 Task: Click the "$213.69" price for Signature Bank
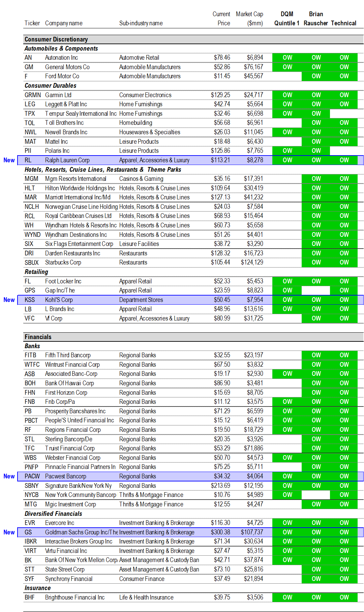[x=220, y=486]
